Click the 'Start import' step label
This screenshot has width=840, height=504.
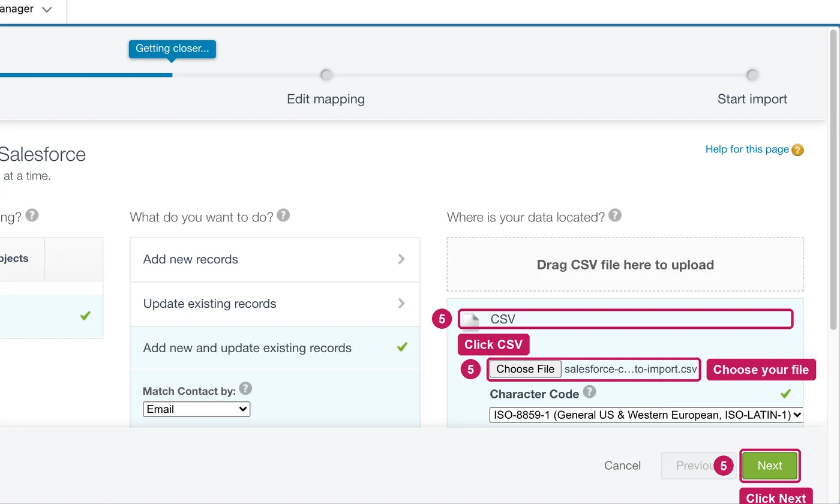click(752, 99)
